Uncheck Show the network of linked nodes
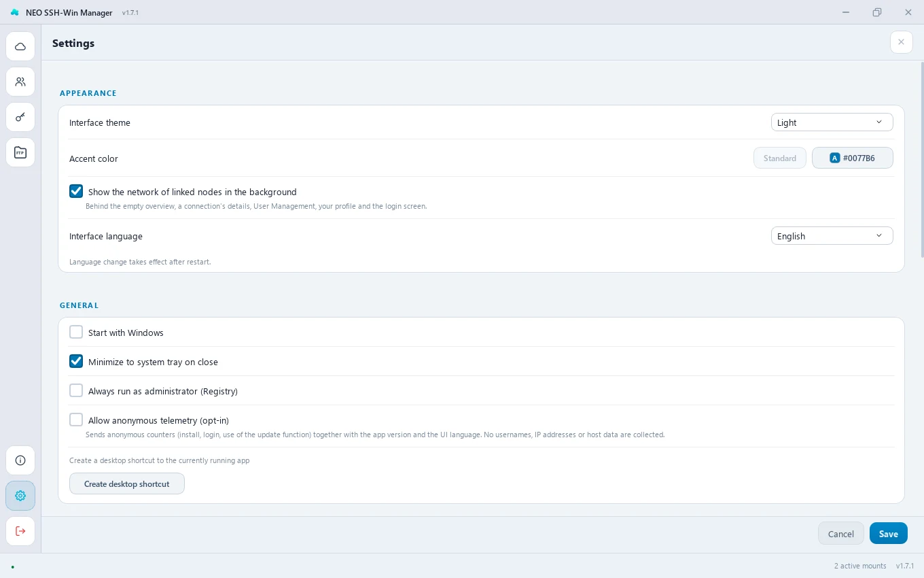Image resolution: width=924 pixels, height=578 pixels. (76, 192)
